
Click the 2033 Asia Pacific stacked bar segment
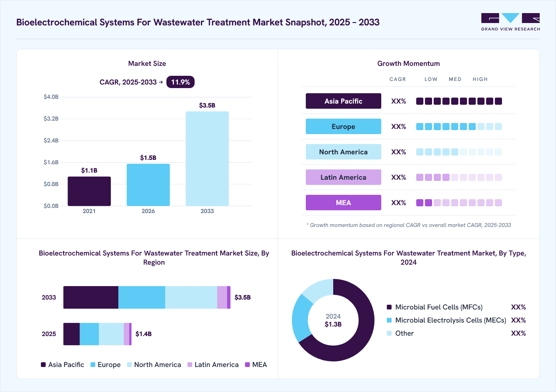(91, 297)
